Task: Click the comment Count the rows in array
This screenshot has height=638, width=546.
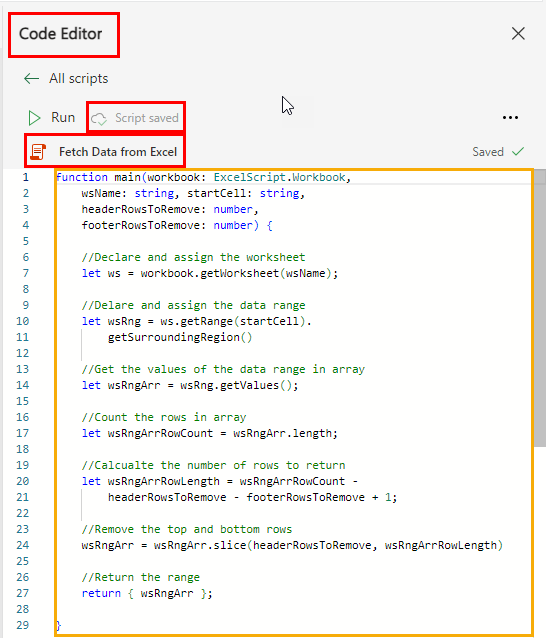Action: click(164, 417)
